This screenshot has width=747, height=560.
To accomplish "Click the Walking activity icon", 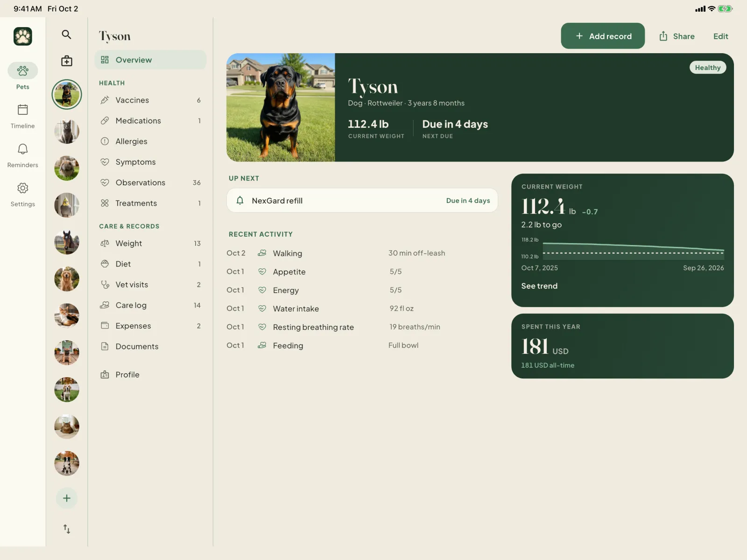I will point(262,252).
